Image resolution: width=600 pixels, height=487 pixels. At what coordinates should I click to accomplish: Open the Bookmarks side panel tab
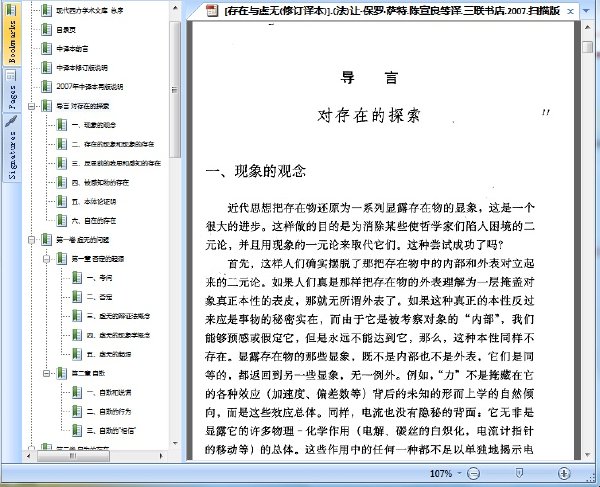pos(11,34)
